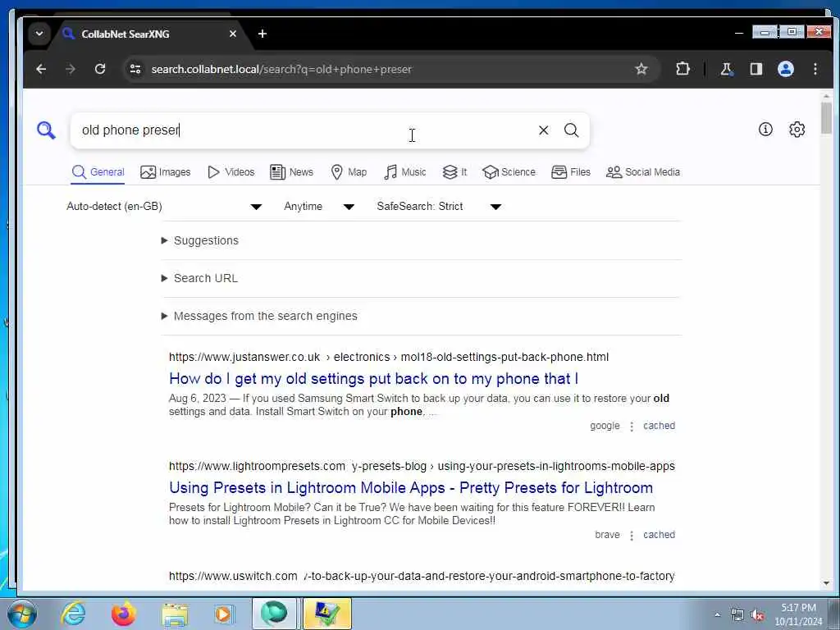Launch Internet Explorer from taskbar
The image size is (840, 630).
pyautogui.click(x=73, y=614)
